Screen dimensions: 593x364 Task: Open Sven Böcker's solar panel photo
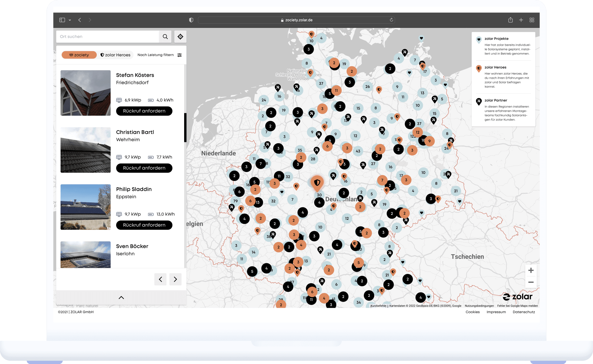click(x=85, y=255)
